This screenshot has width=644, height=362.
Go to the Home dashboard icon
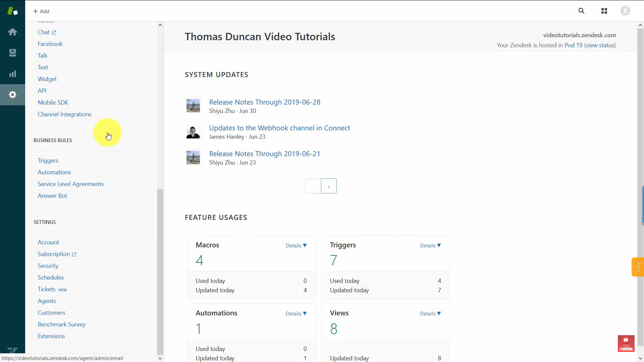[x=12, y=32]
